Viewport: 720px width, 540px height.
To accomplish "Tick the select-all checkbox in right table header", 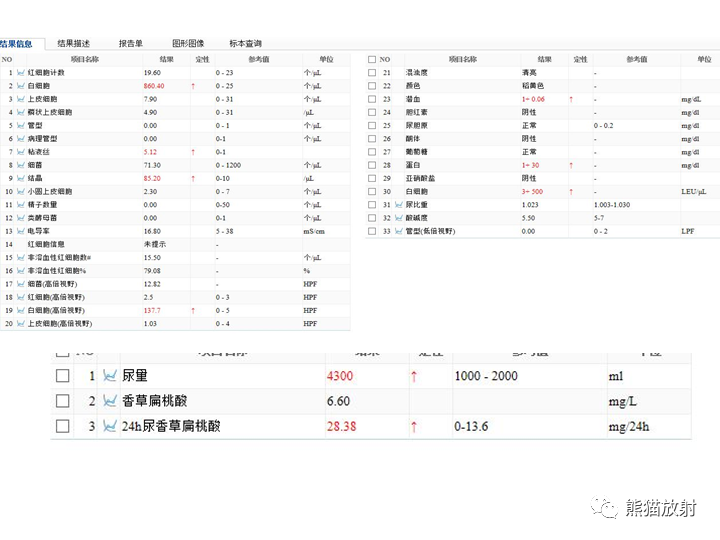I will (372, 60).
